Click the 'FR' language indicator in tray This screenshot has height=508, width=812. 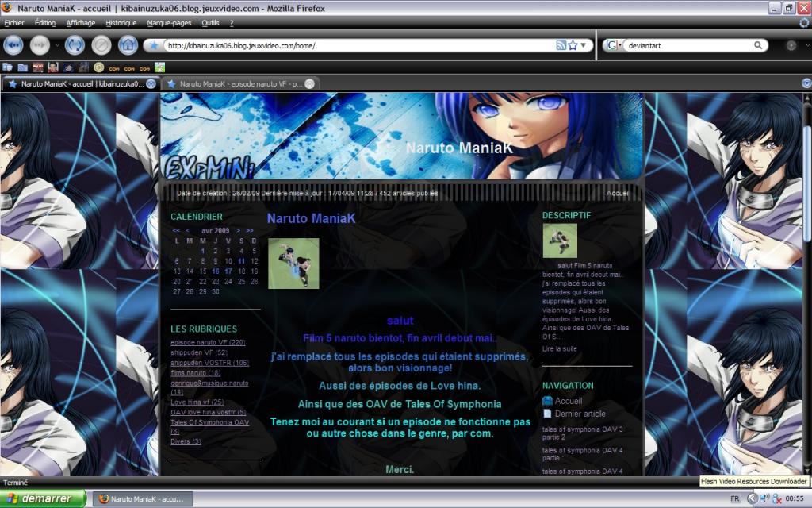735,498
